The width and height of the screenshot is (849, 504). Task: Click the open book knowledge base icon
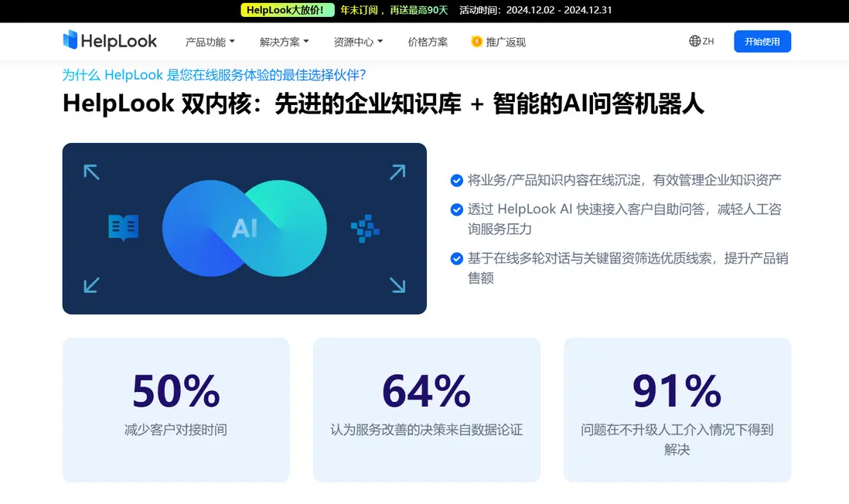coord(124,228)
